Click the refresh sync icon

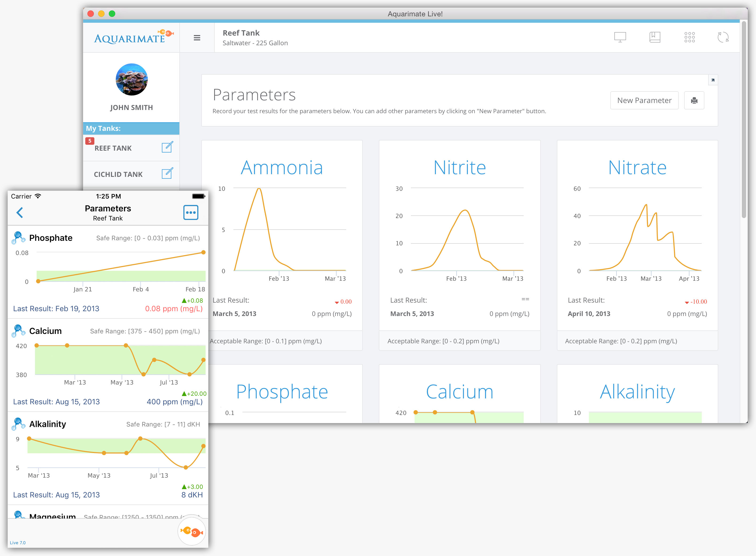[723, 37]
